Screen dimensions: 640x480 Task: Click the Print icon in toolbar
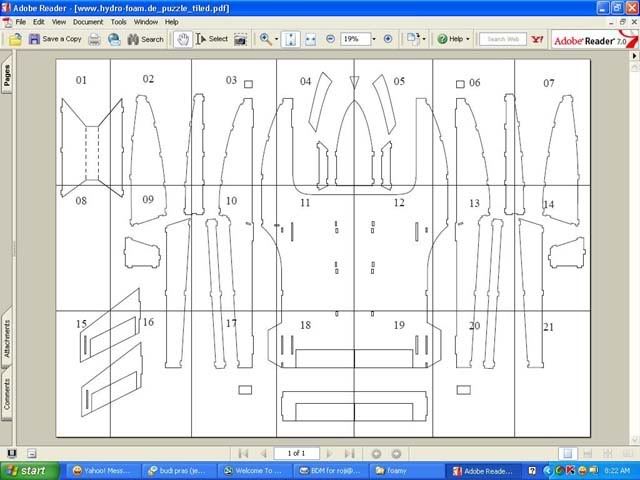[94, 39]
